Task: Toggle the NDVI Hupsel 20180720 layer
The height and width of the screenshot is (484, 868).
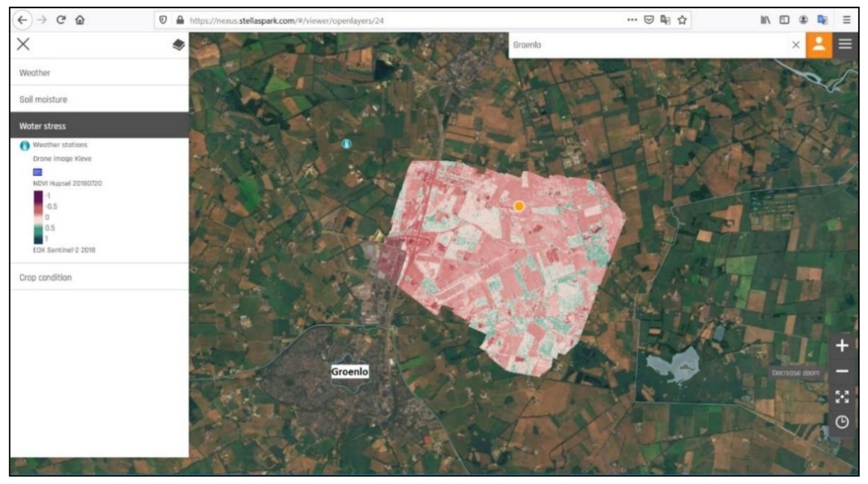Action: 67,183
